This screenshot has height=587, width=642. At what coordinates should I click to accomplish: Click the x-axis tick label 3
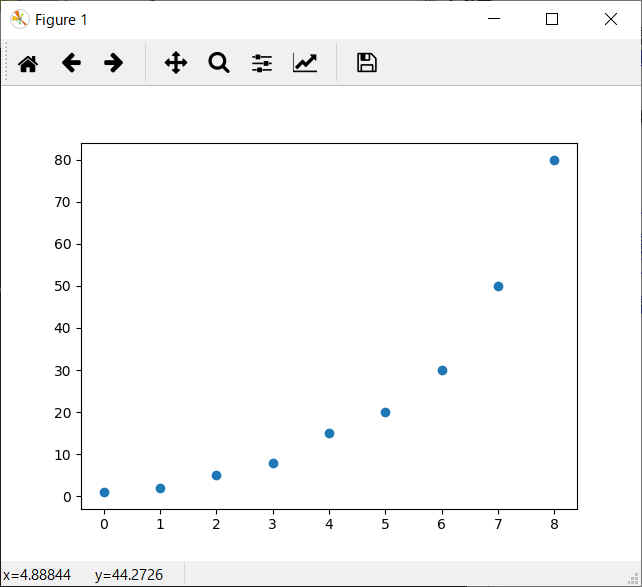point(273,524)
